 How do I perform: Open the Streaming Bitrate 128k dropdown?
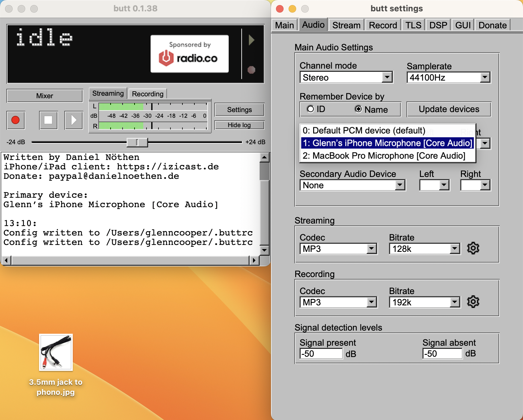(425, 249)
